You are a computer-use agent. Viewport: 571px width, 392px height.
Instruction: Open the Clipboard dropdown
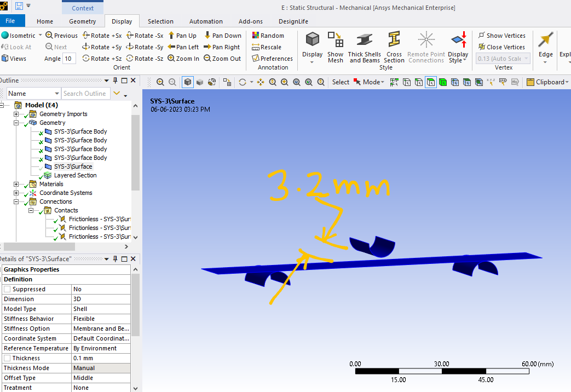tap(548, 82)
